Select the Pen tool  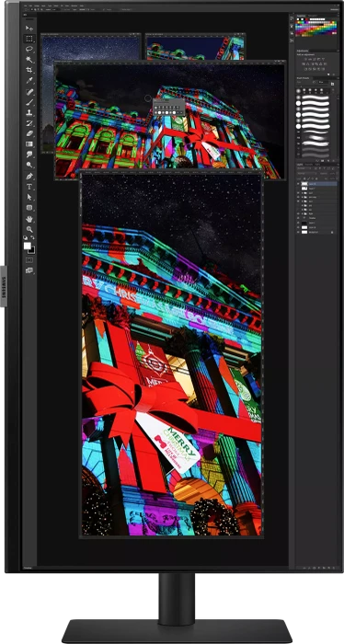coord(29,177)
